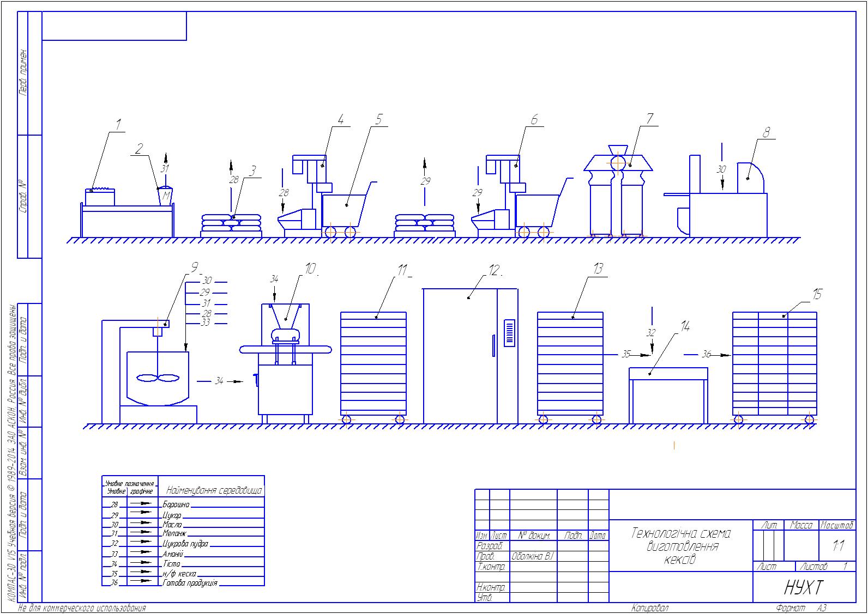Select the 'Листов 1' cell
This screenshot has width=868, height=614.
824,567
